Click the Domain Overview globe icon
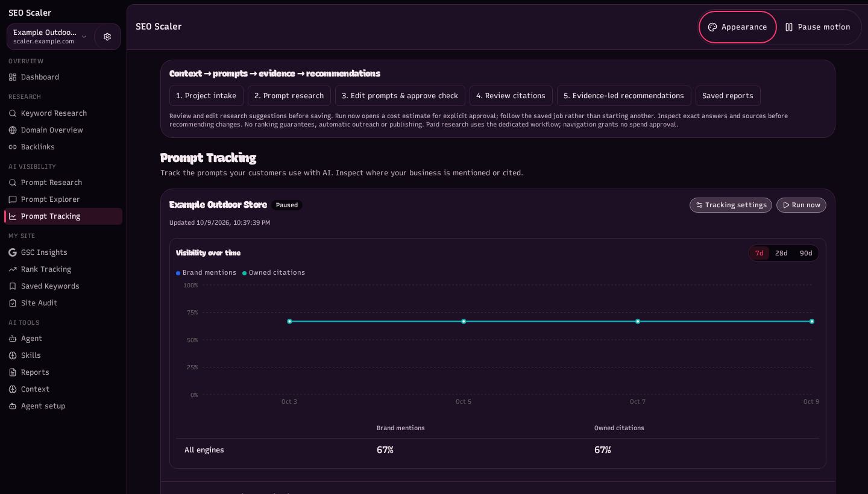 [x=13, y=130]
